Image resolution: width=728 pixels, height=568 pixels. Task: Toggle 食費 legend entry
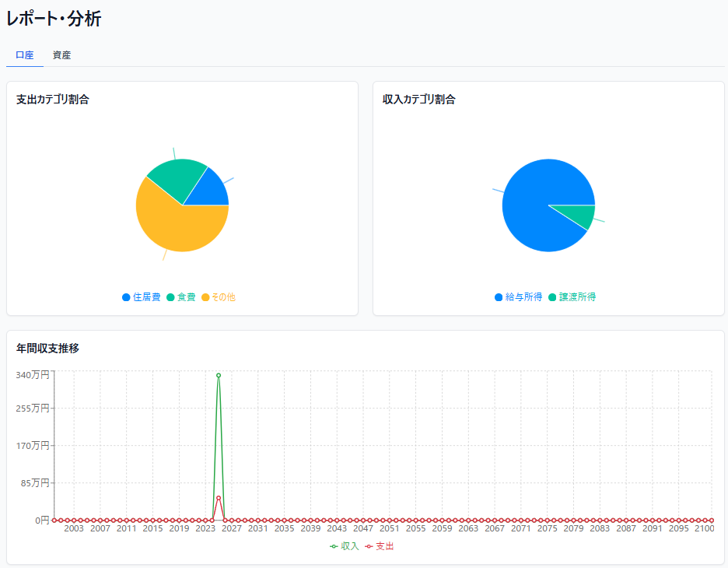(x=181, y=297)
